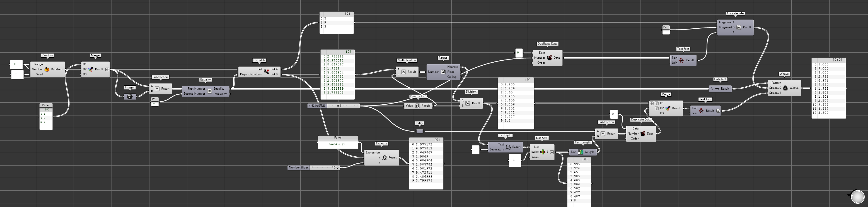Viewport: 868px width, 207px height.
Task: Toggle the simplify marker on second Merge D2
Action: coord(656,108)
